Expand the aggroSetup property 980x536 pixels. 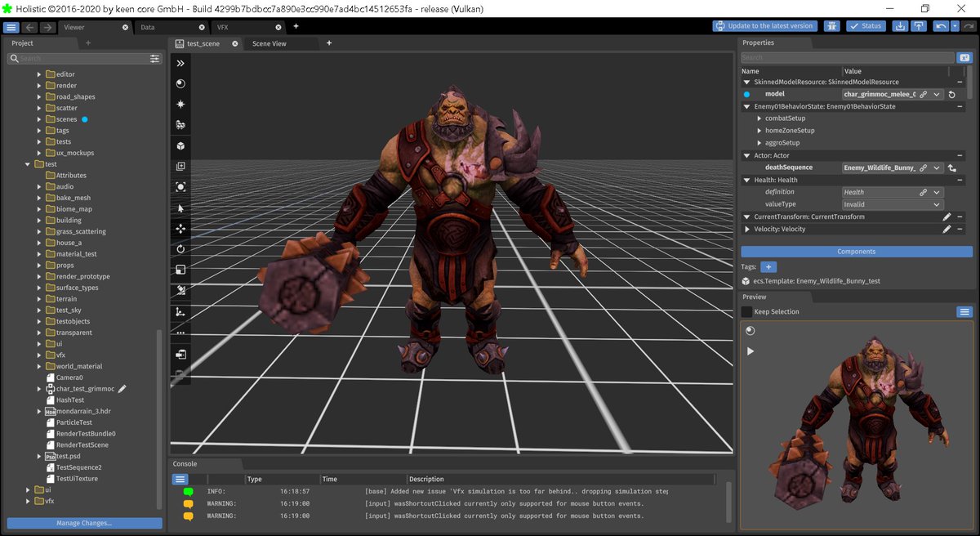click(759, 143)
